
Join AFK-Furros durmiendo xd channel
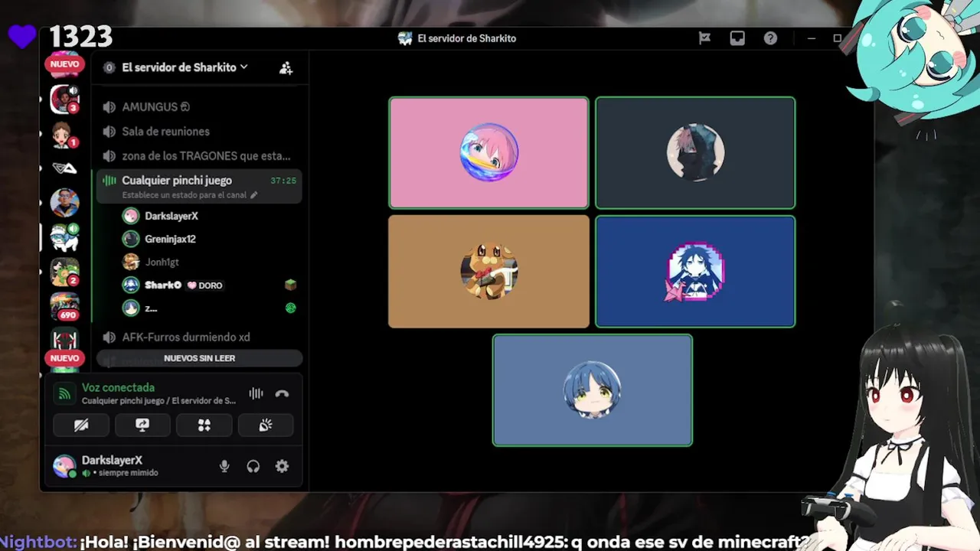pyautogui.click(x=201, y=337)
